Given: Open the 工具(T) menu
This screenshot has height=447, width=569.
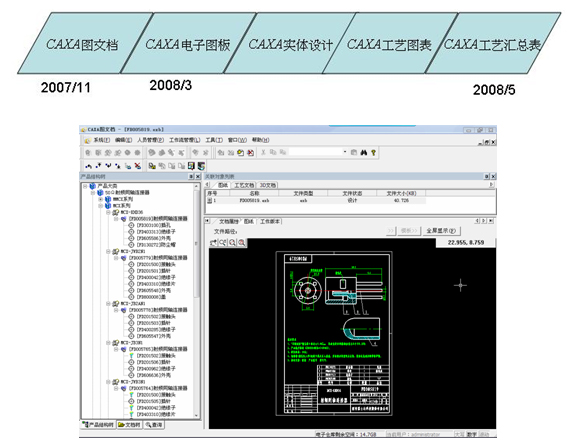Looking at the screenshot, I should 214,140.
